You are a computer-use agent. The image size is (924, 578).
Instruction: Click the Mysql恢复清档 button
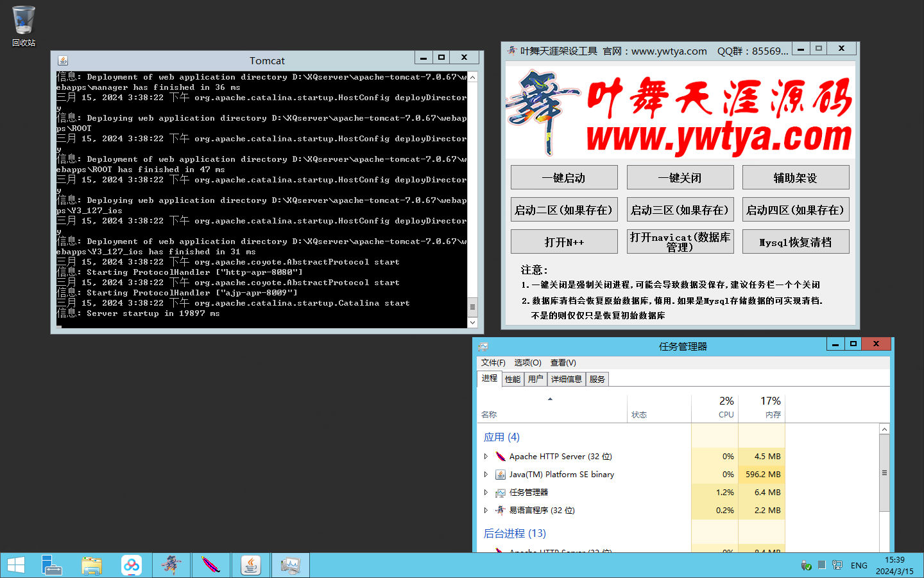click(796, 242)
